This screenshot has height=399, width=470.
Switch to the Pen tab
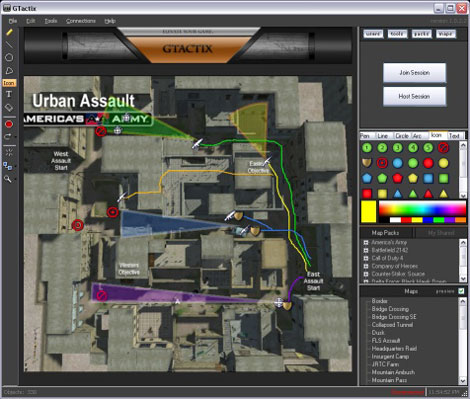click(x=366, y=136)
